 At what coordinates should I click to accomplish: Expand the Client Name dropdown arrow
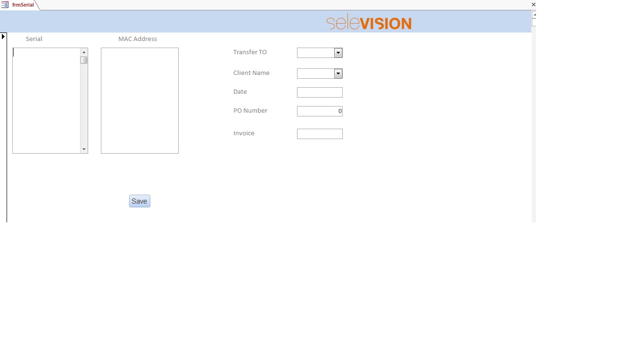pyautogui.click(x=338, y=74)
